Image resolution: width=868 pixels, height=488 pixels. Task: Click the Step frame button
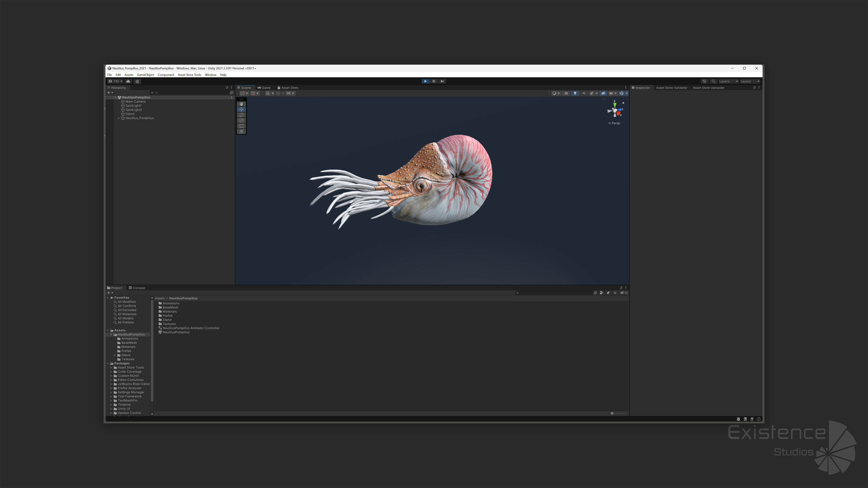point(442,81)
